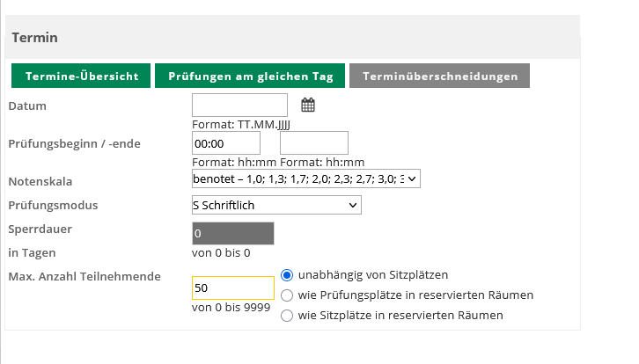Click the 'Prüfungsbeginn / -ende' label
Screen dimensions: 639x364
click(74, 143)
